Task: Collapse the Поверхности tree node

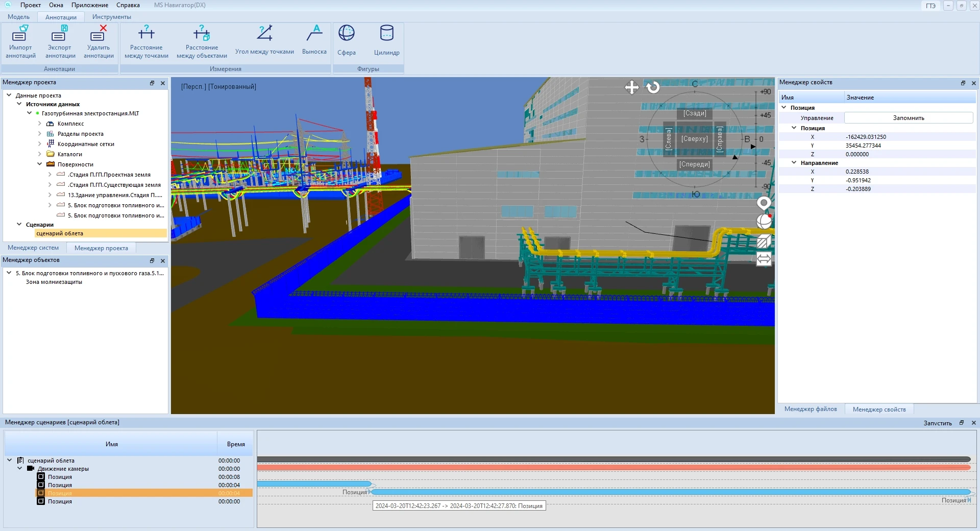Action: pos(40,164)
